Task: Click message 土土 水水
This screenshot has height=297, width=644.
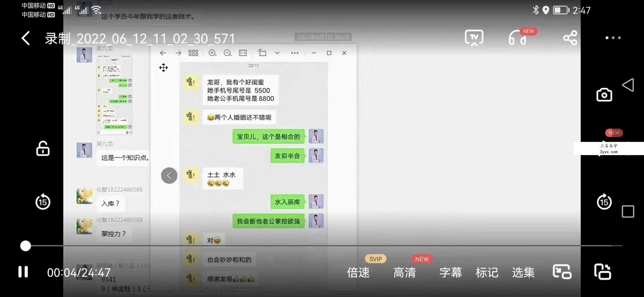Action: click(223, 178)
